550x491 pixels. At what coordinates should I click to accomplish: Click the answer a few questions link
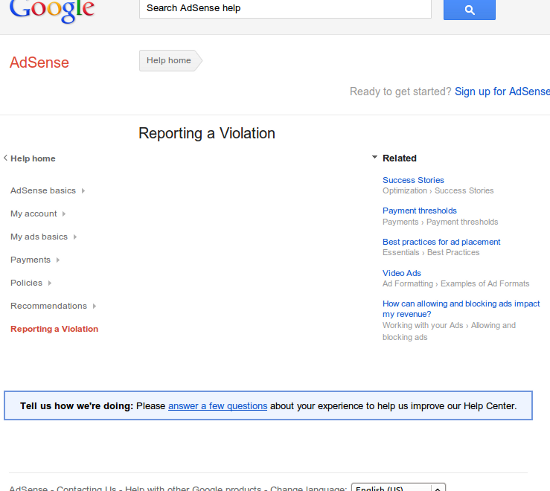coord(217,406)
